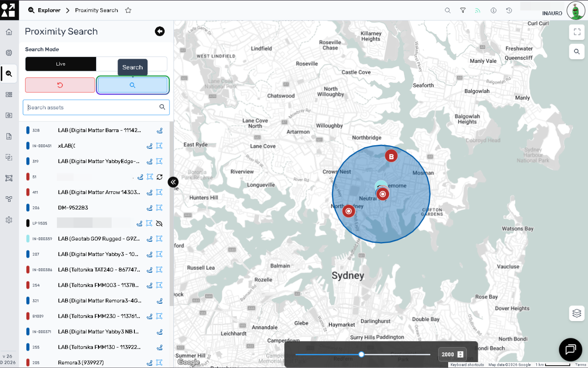
Task: Toggle visibility for asset LP 9505
Action: (x=159, y=223)
